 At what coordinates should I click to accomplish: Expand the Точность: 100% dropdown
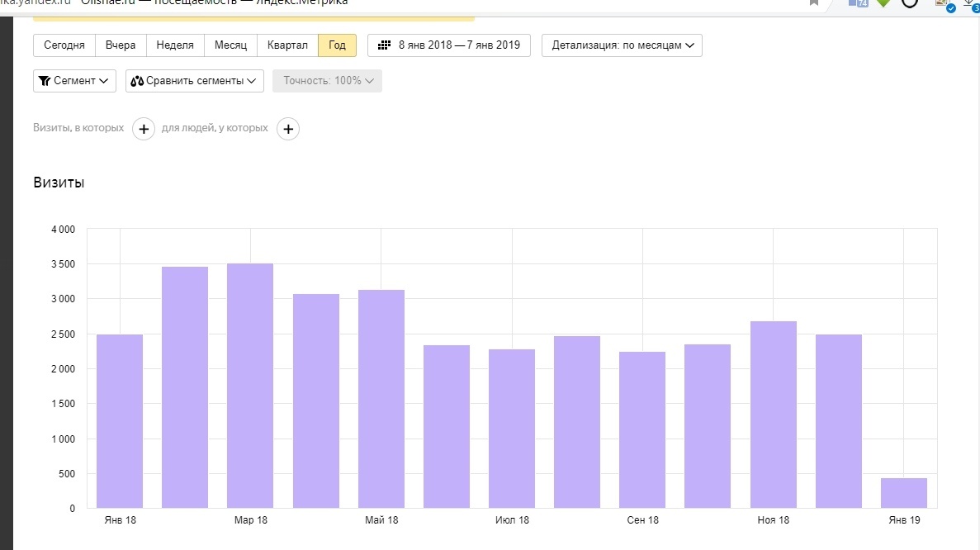point(327,81)
